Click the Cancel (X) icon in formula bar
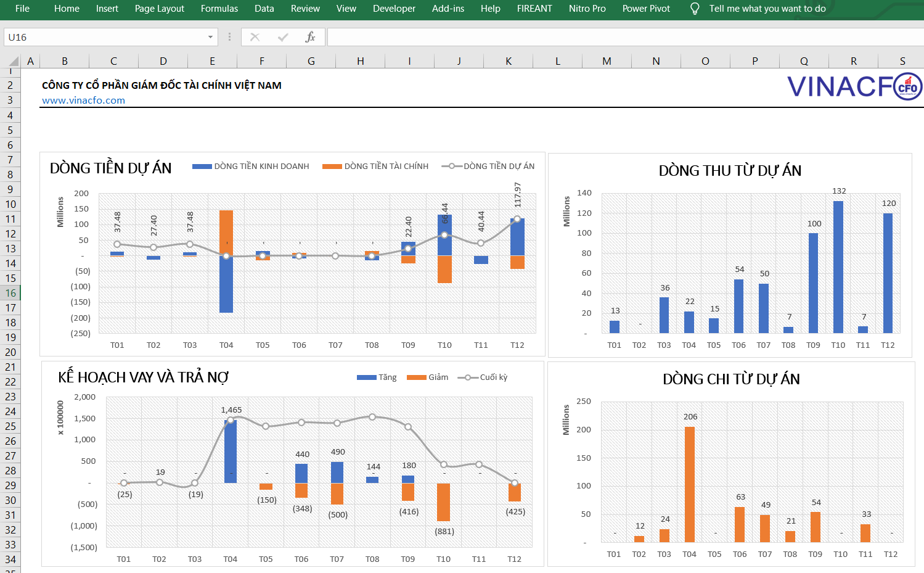Viewport: 924px width, 573px height. (255, 37)
